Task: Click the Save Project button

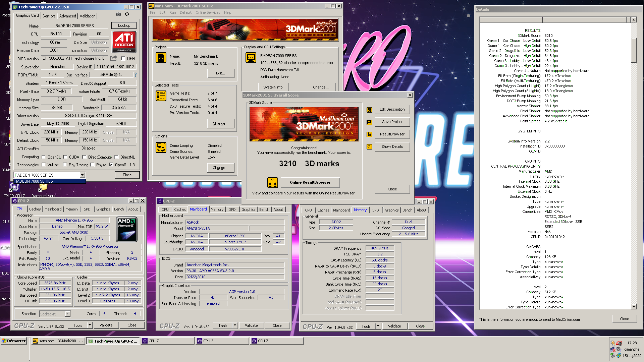Action: [392, 122]
